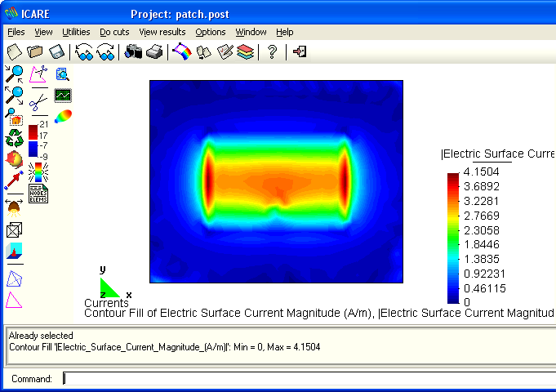
Task: Click the blue wireframe polyhedron icon
Action: [x=14, y=278]
